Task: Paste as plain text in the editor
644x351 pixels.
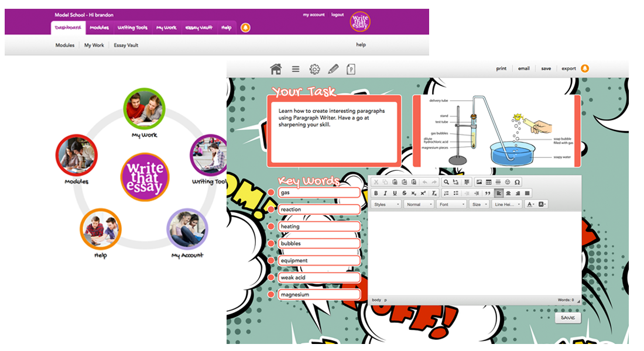Action: pos(404,182)
